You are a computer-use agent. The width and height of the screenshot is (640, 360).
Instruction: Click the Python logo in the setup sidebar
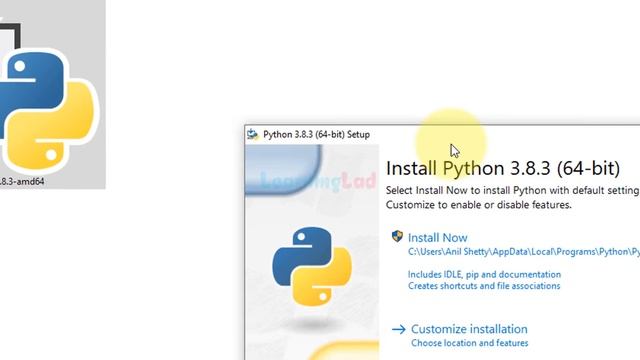[x=312, y=266]
